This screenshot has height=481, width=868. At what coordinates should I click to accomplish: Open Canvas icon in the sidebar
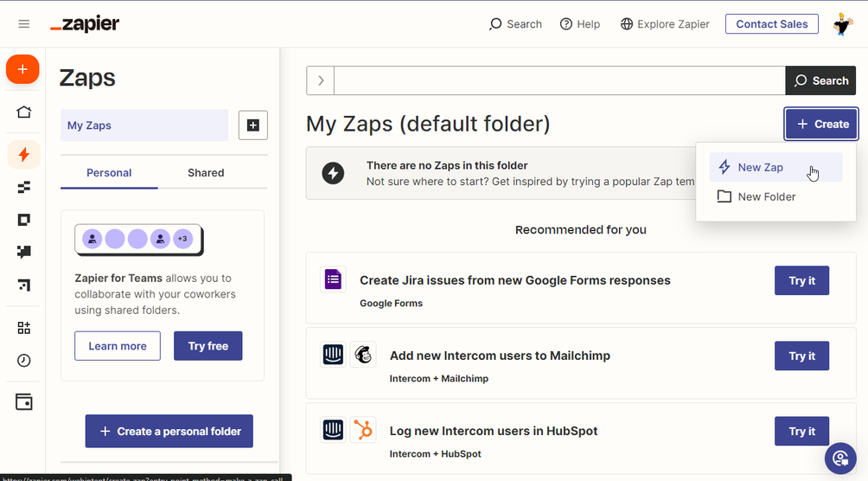tap(24, 285)
